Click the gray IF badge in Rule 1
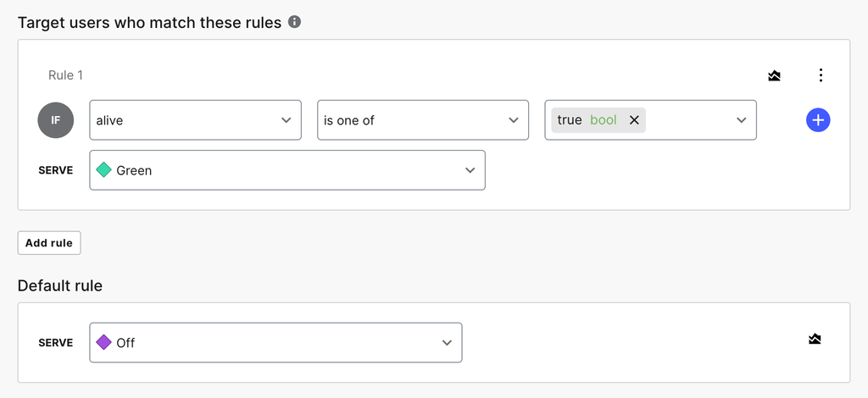Screen dimensions: 868x398 click(56, 120)
